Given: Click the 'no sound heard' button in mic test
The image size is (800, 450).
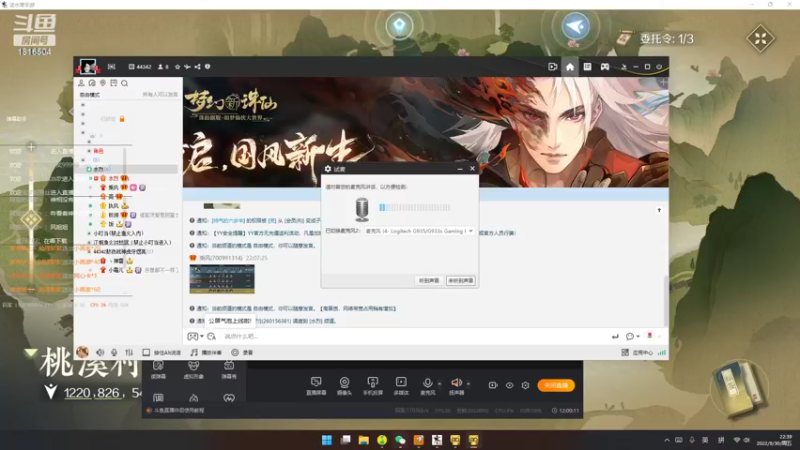Looking at the screenshot, I should click(x=461, y=281).
